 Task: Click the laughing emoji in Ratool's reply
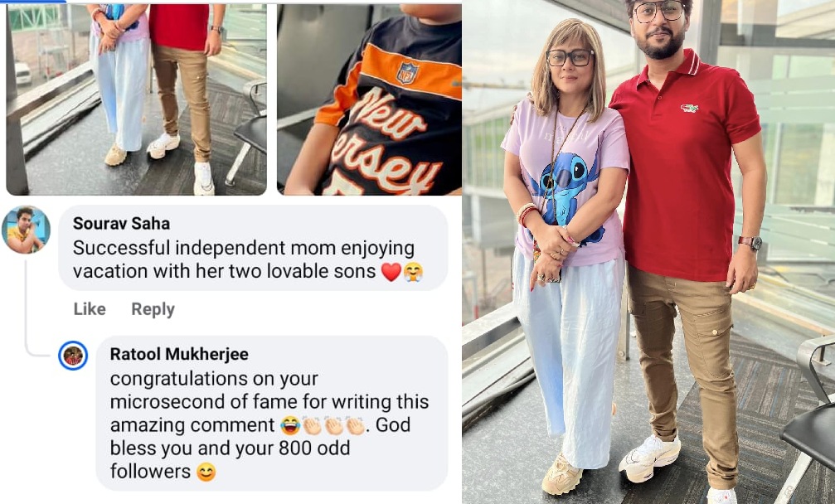pyautogui.click(x=290, y=426)
